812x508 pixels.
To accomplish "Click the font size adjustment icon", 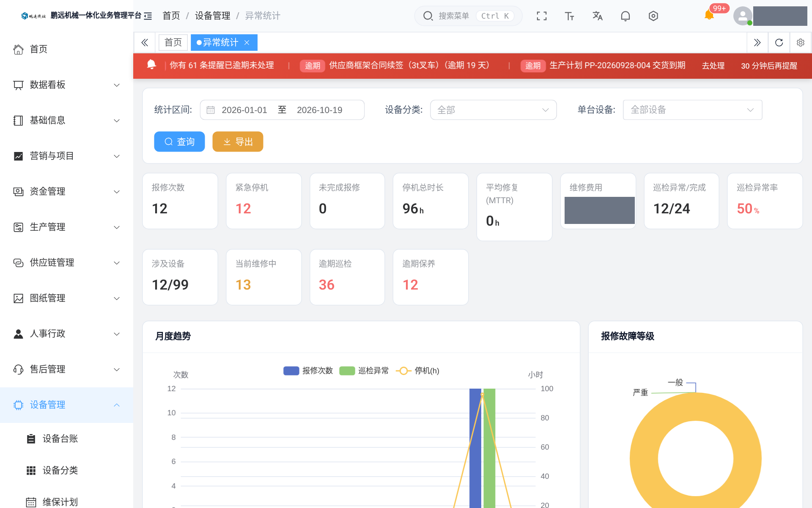I will tap(569, 16).
